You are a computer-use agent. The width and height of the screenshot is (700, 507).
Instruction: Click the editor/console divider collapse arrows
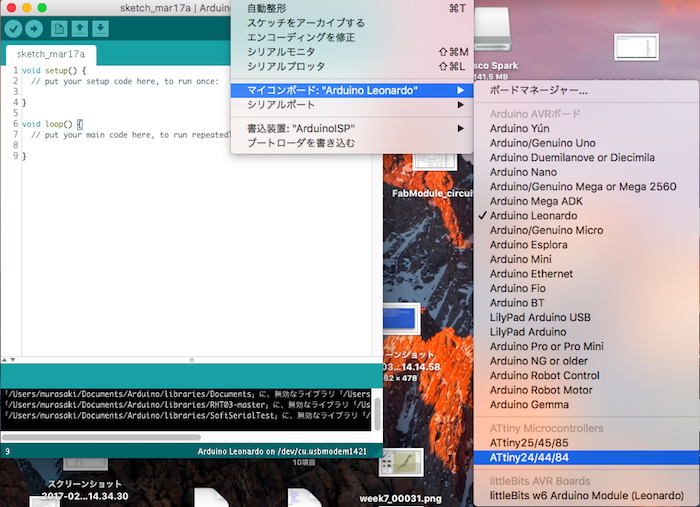[x=8, y=360]
